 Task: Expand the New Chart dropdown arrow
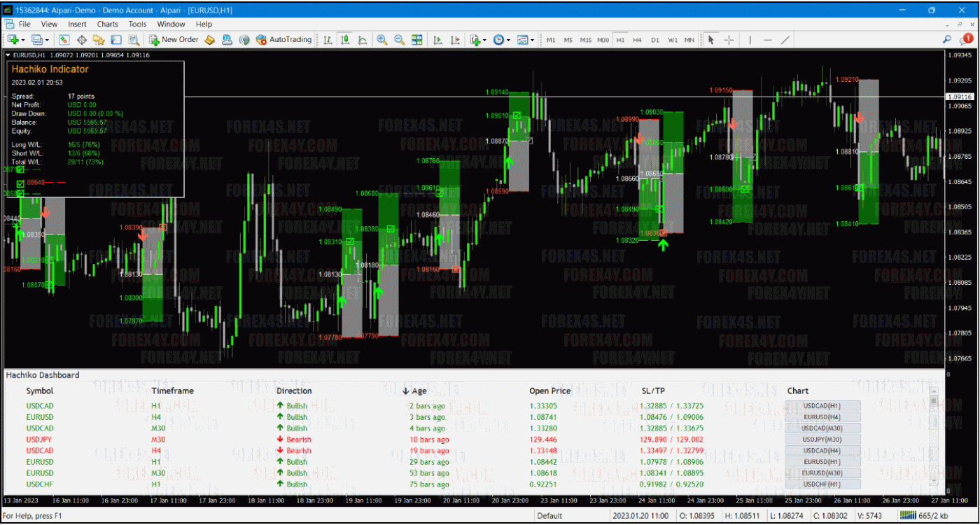tap(24, 40)
